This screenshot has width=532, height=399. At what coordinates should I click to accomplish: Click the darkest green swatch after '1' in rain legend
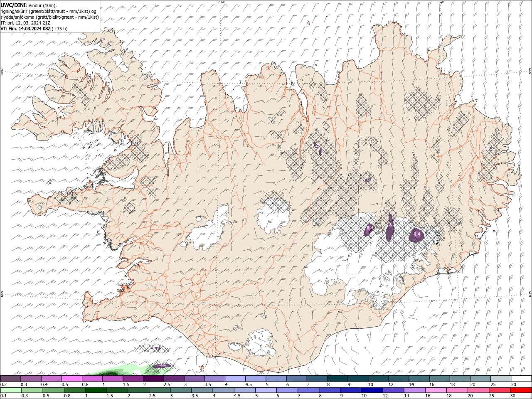click(x=96, y=390)
